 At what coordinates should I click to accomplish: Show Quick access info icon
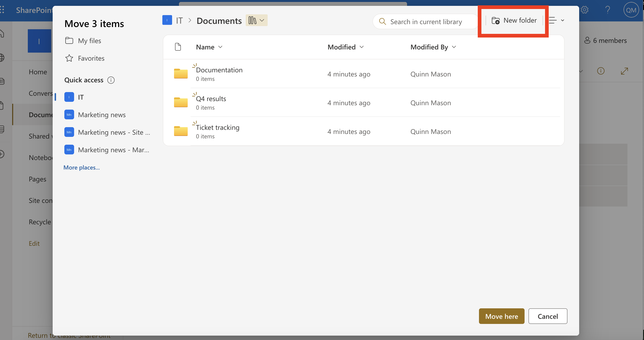111,80
